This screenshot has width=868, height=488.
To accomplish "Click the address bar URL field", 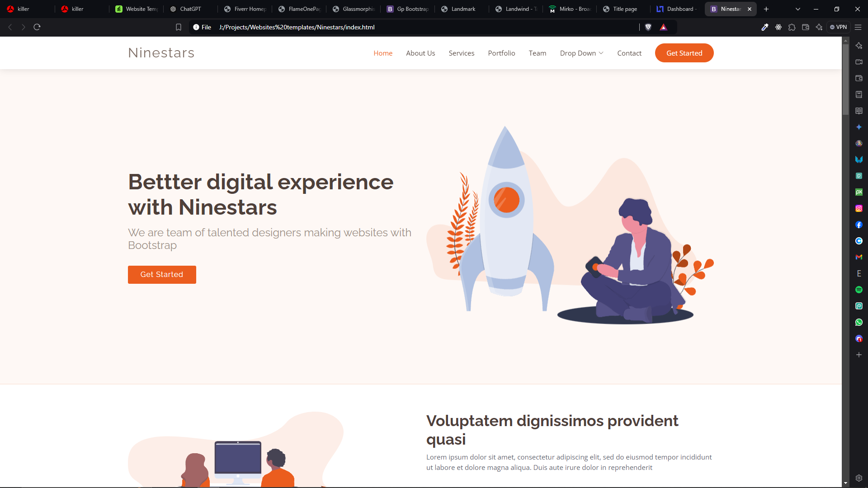I will pos(425,27).
